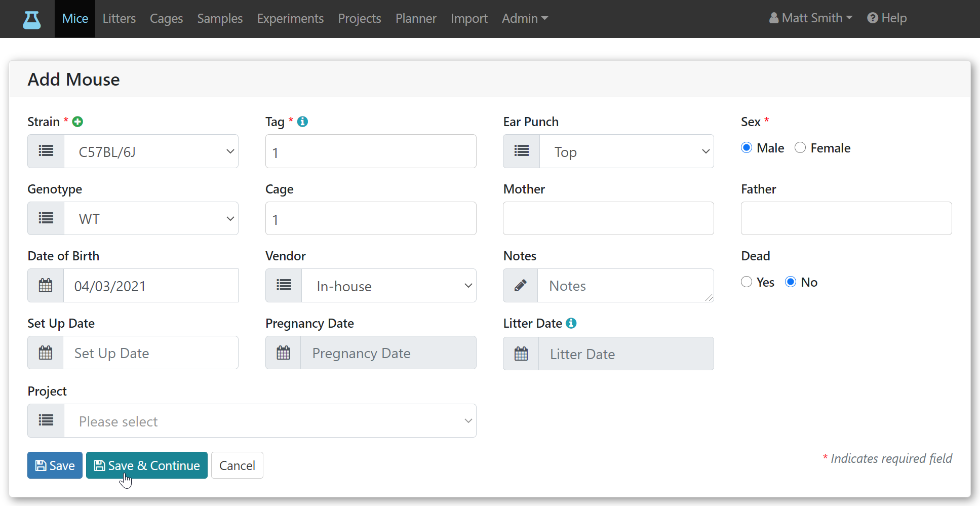The height and width of the screenshot is (506, 980).
Task: Open the Planner page
Action: (416, 19)
